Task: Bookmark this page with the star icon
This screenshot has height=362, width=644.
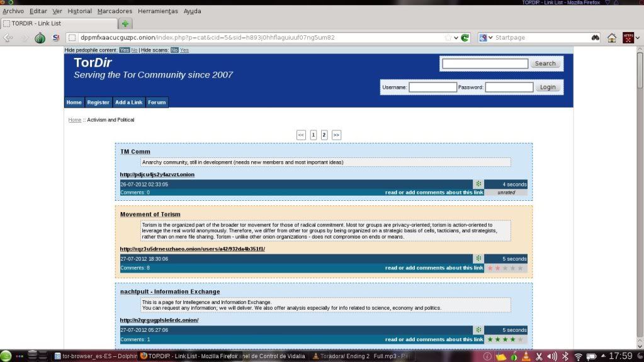Action: point(448,37)
